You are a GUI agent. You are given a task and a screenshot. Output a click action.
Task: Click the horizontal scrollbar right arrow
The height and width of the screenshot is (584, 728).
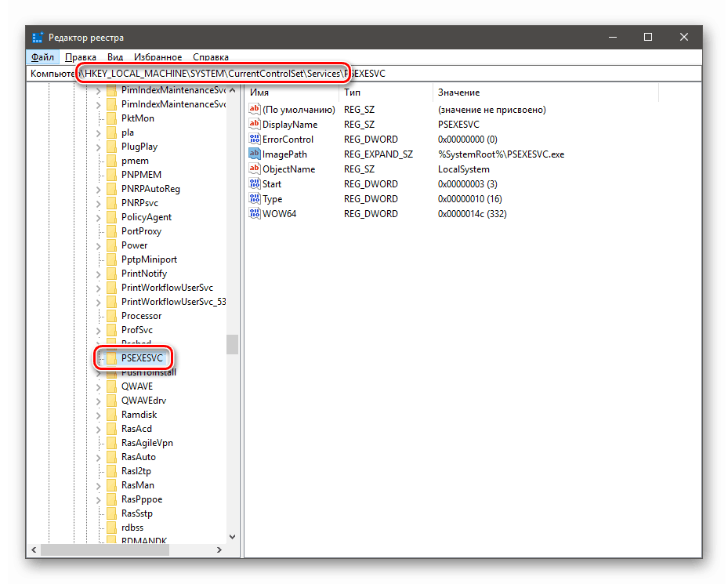pos(219,550)
